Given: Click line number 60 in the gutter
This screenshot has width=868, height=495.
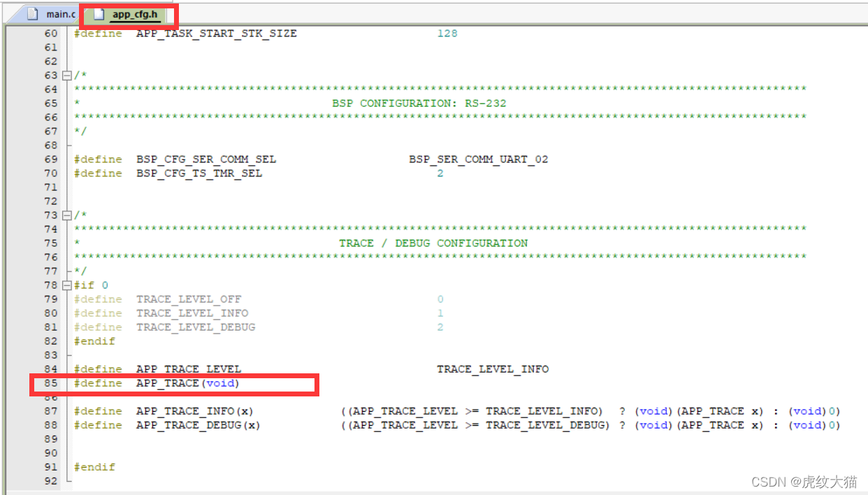Looking at the screenshot, I should pyautogui.click(x=51, y=34).
